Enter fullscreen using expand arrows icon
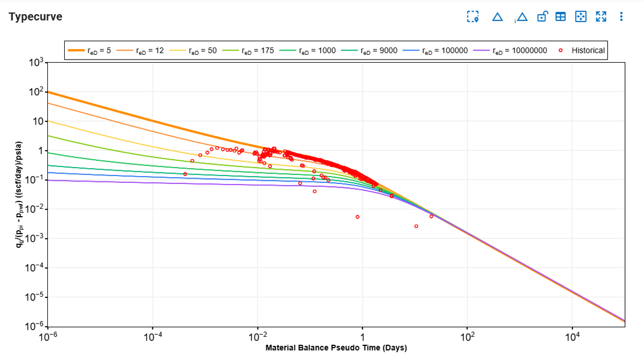This screenshot has height=359, width=644. pos(600,16)
